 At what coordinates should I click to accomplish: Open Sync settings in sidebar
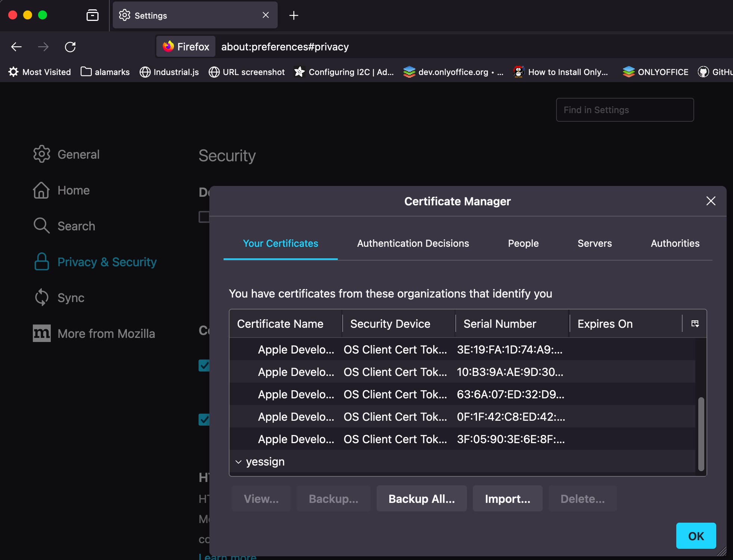(71, 298)
